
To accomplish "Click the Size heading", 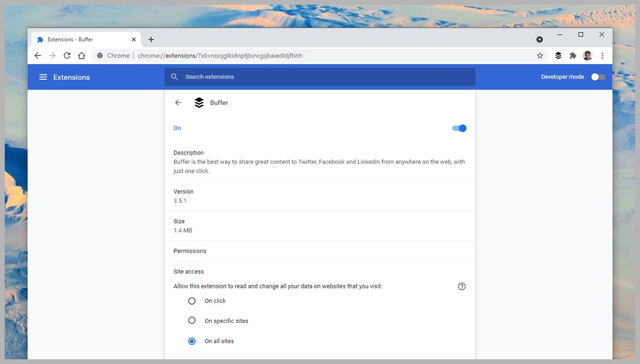I will coord(179,222).
